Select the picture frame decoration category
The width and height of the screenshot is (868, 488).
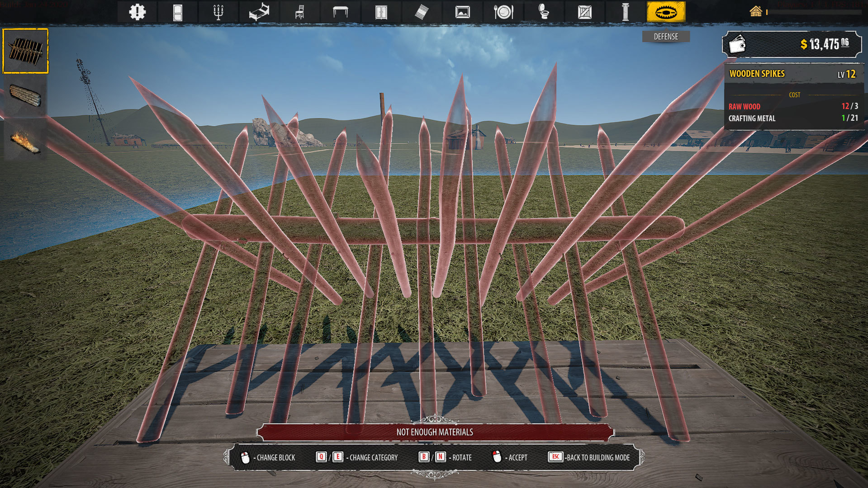[x=463, y=12]
